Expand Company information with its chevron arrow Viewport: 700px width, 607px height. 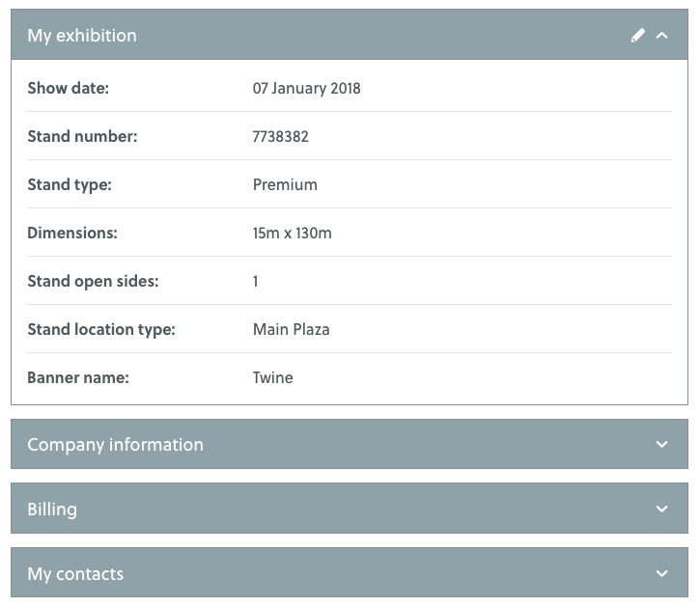(x=661, y=445)
